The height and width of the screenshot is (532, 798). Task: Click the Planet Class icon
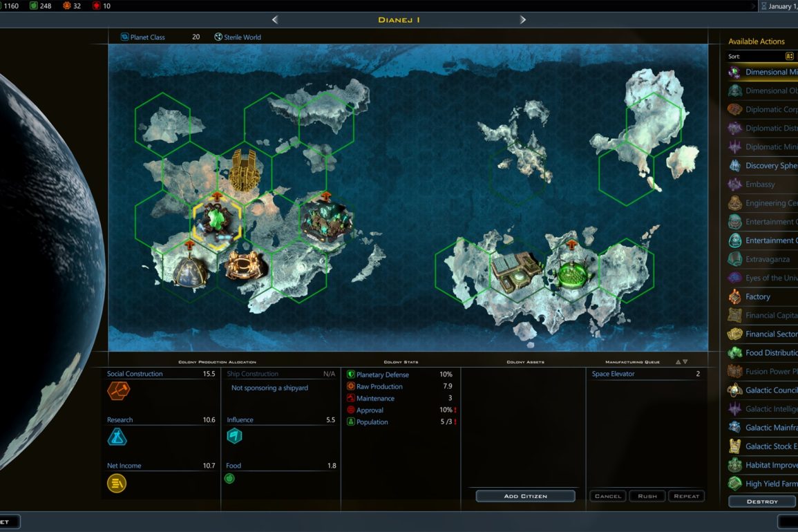coord(124,37)
